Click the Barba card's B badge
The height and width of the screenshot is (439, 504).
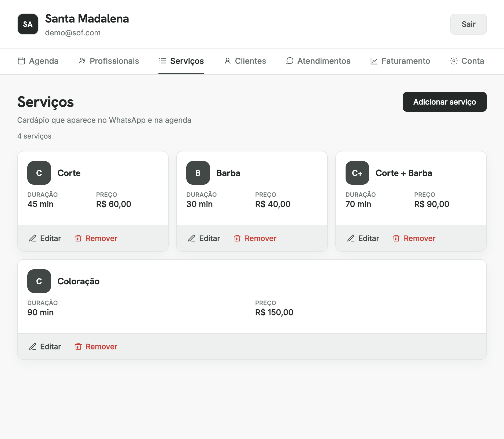click(198, 173)
